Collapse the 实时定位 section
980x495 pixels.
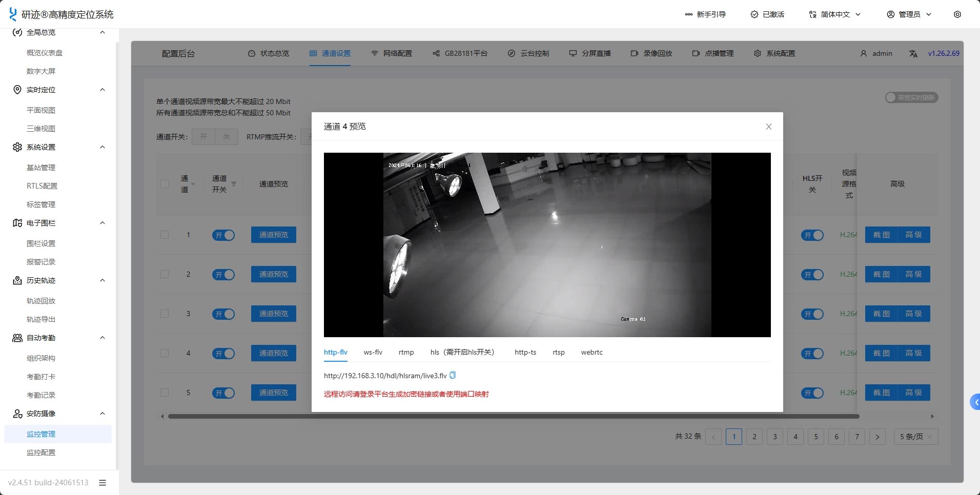(x=103, y=90)
